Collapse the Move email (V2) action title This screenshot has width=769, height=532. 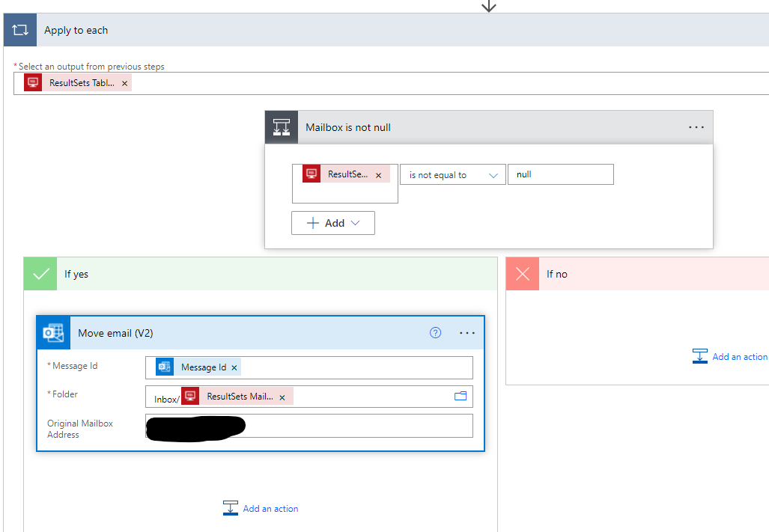[115, 333]
